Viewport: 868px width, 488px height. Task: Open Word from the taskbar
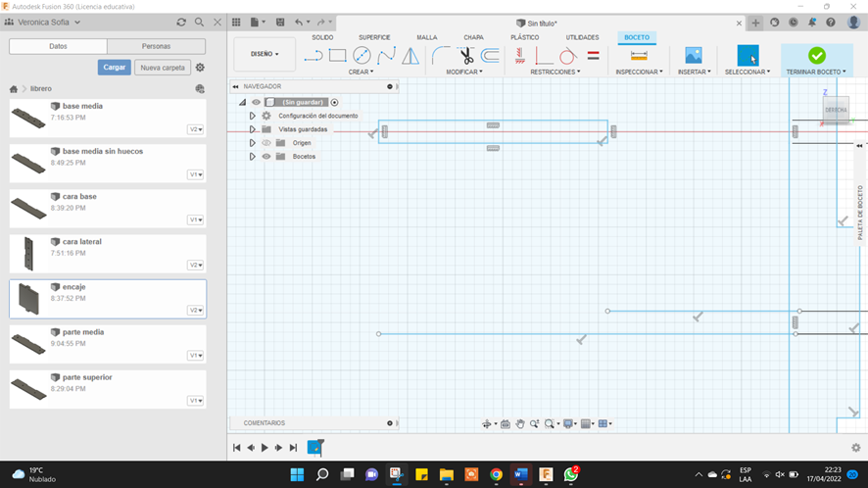coord(521,474)
